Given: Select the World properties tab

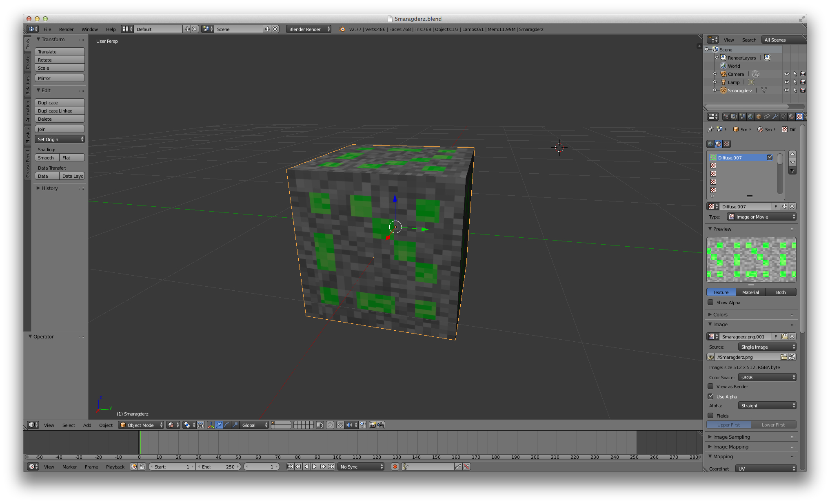Looking at the screenshot, I should 751,117.
